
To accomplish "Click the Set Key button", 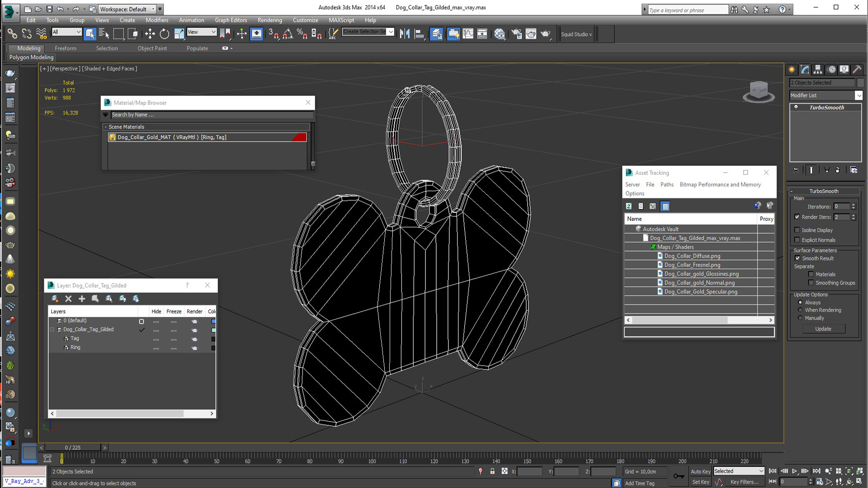I will pyautogui.click(x=700, y=482).
